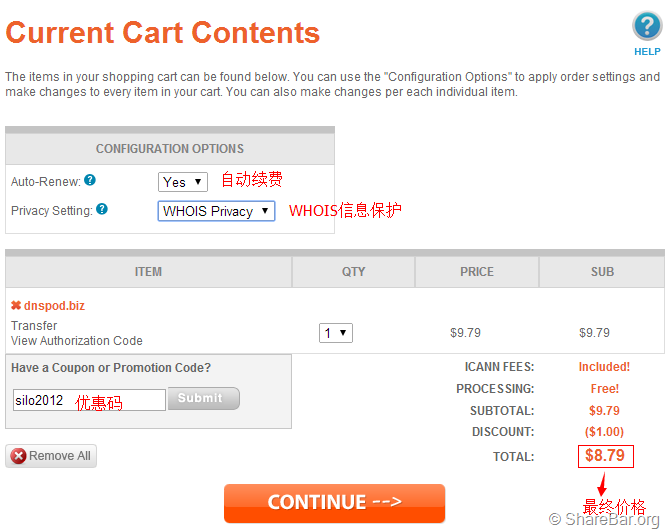Open the WHOIS Privacy setting dropdown

pos(216,211)
